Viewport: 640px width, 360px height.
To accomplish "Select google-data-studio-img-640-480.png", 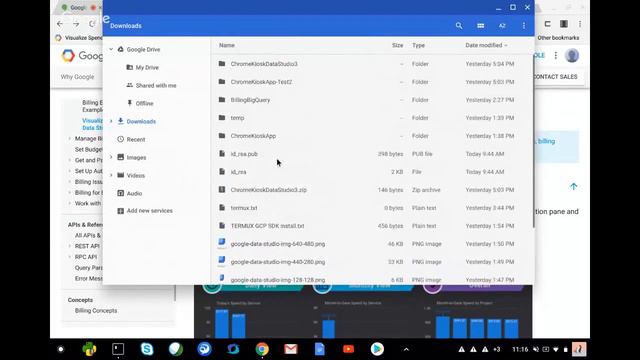I will pyautogui.click(x=371, y=244).
